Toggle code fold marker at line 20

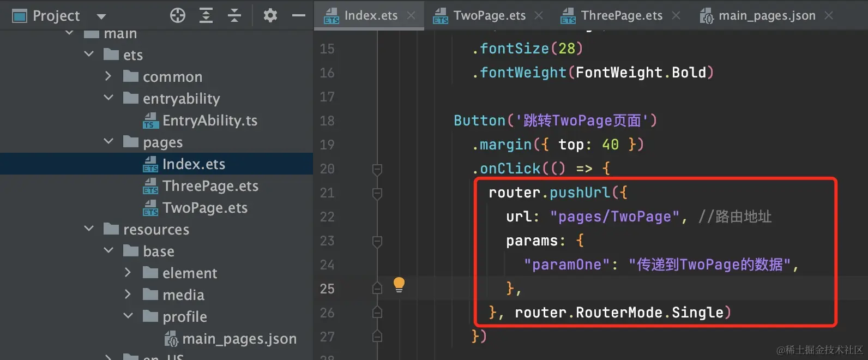click(x=377, y=169)
